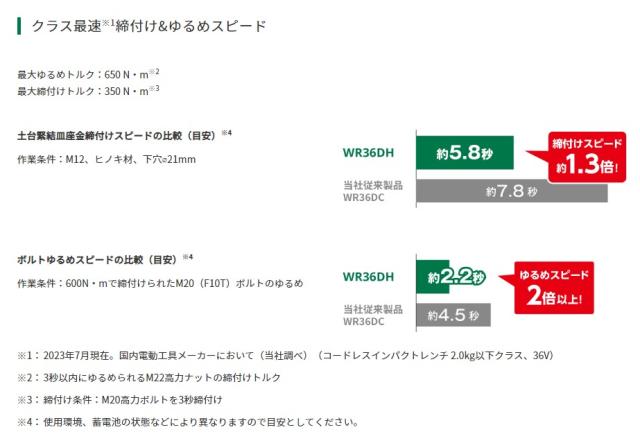Click the green 約5.8秒 bar
The height and width of the screenshot is (443, 640).
[465, 153]
